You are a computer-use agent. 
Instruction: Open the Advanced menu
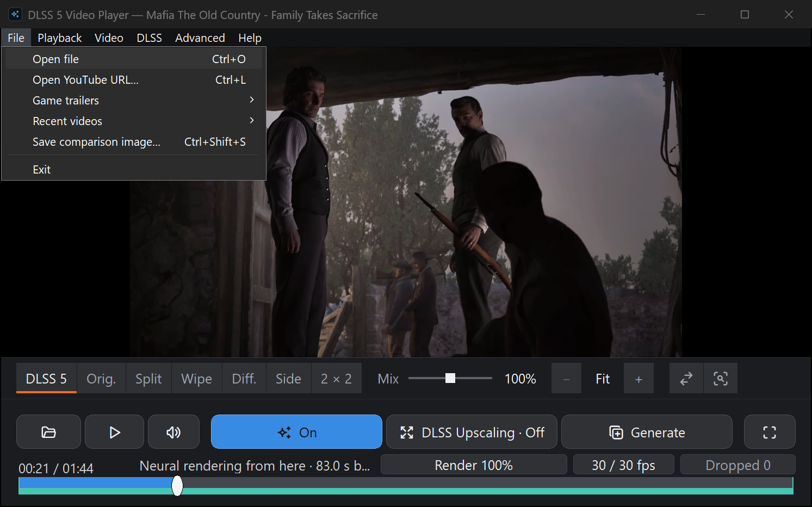[x=200, y=38]
